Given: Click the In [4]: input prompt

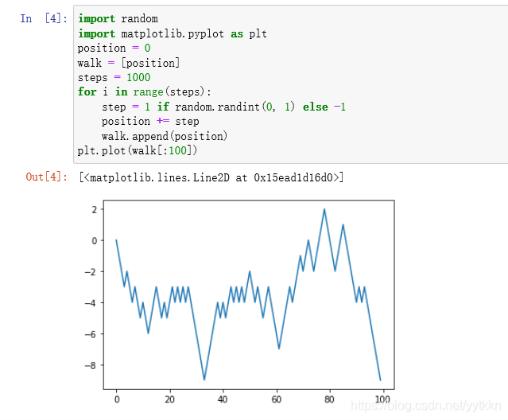Looking at the screenshot, I should (x=44, y=18).
